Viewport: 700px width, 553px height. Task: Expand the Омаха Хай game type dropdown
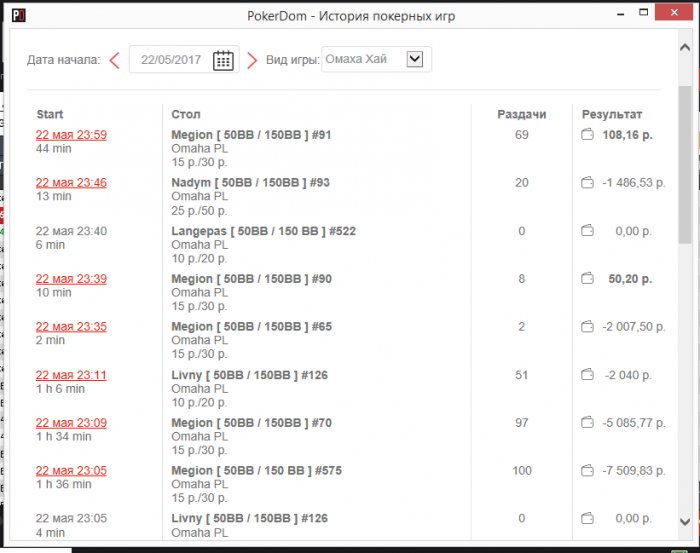[x=415, y=60]
